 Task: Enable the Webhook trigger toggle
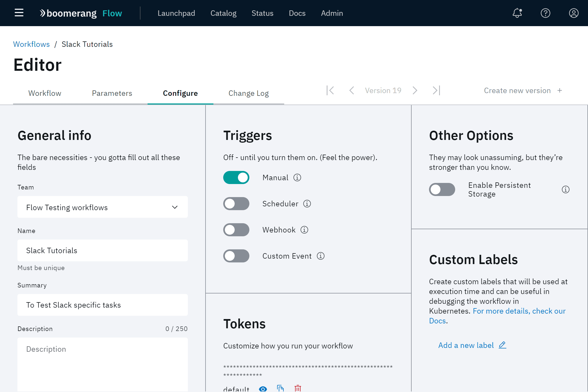pyautogui.click(x=236, y=230)
